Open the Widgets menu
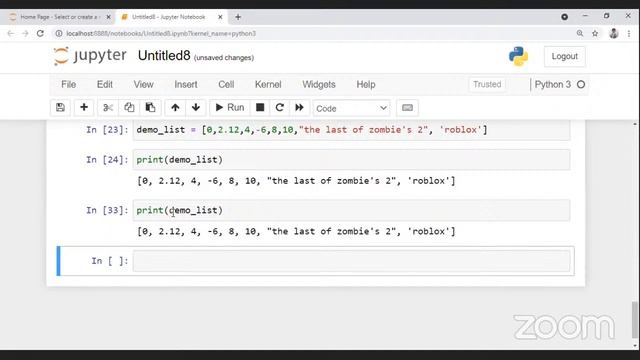 coord(319,84)
